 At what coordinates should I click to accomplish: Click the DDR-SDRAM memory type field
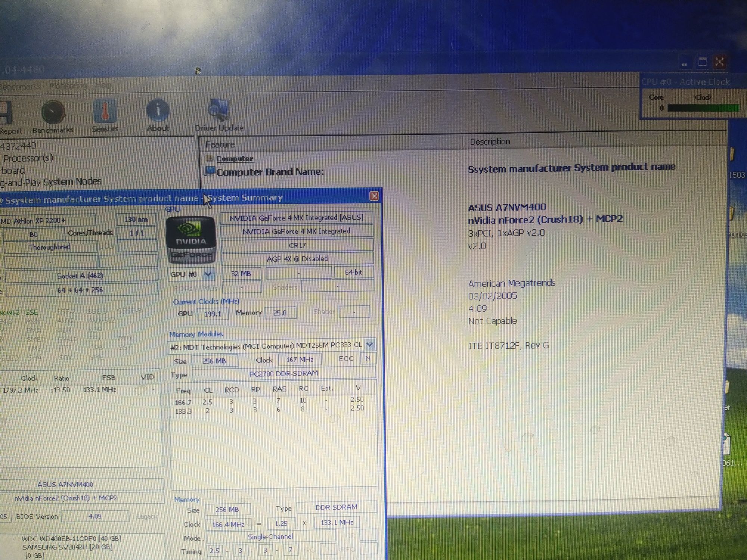[x=337, y=507]
